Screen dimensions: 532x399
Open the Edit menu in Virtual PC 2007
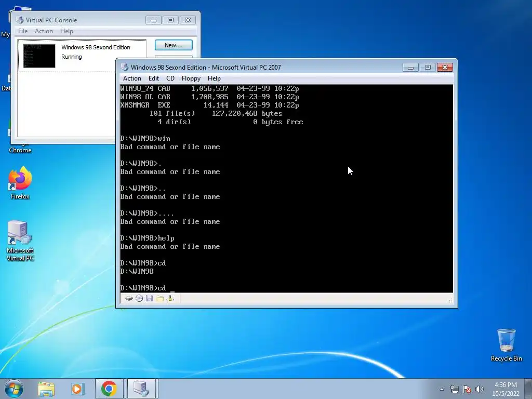tap(154, 78)
